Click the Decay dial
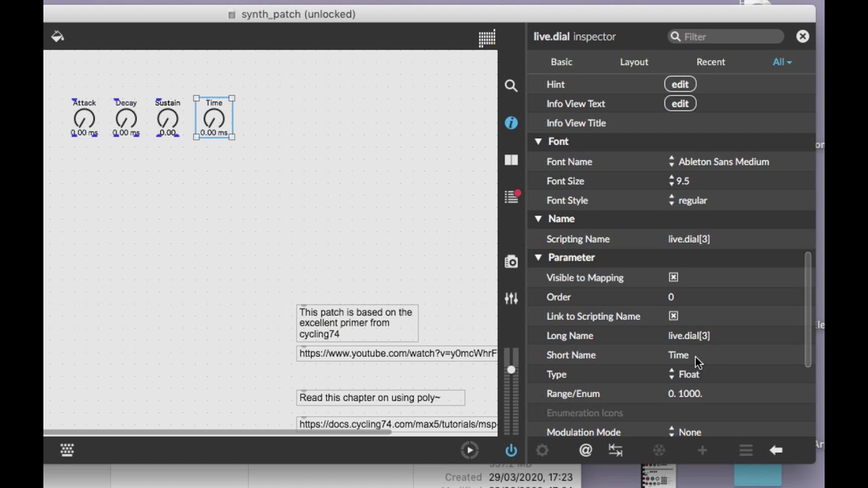 point(126,119)
